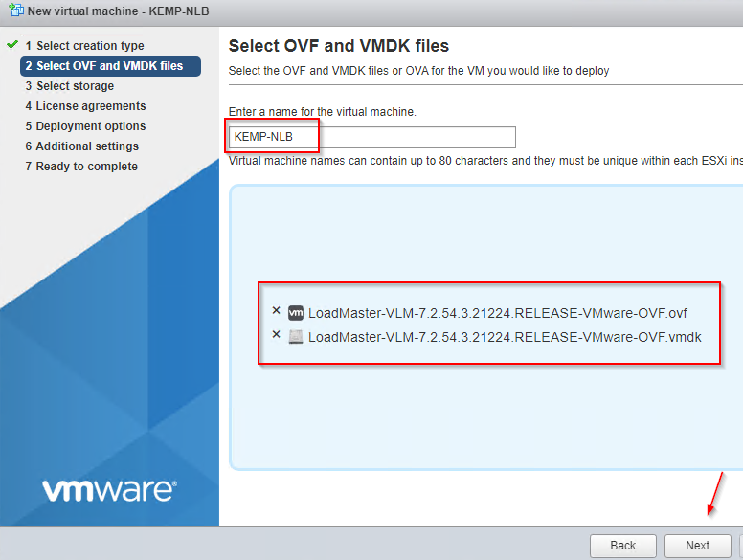Click the virtual machine name field

click(x=371, y=137)
